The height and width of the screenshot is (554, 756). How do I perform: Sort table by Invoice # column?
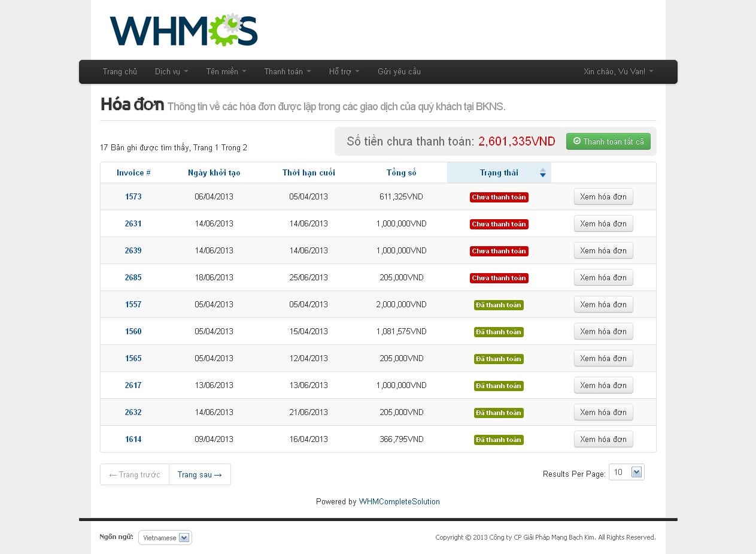(133, 172)
